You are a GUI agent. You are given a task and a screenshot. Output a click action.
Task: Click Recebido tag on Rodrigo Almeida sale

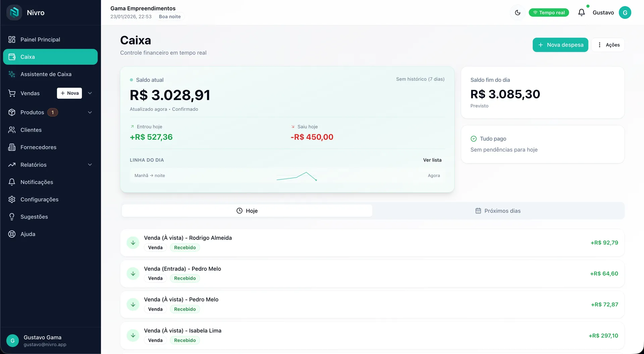point(185,248)
